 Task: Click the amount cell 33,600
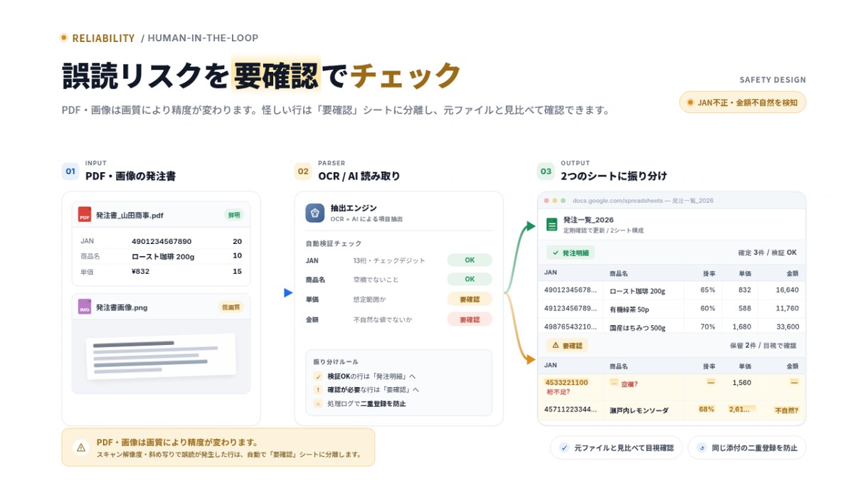787,327
